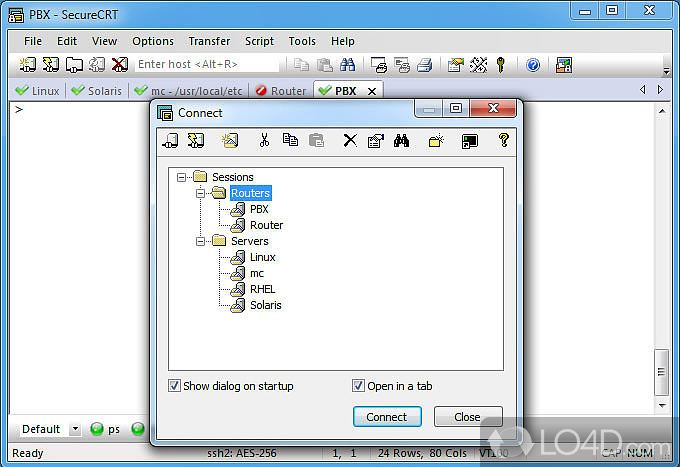
Task: Click New Session icon in Connect dialog
Action: [x=230, y=140]
